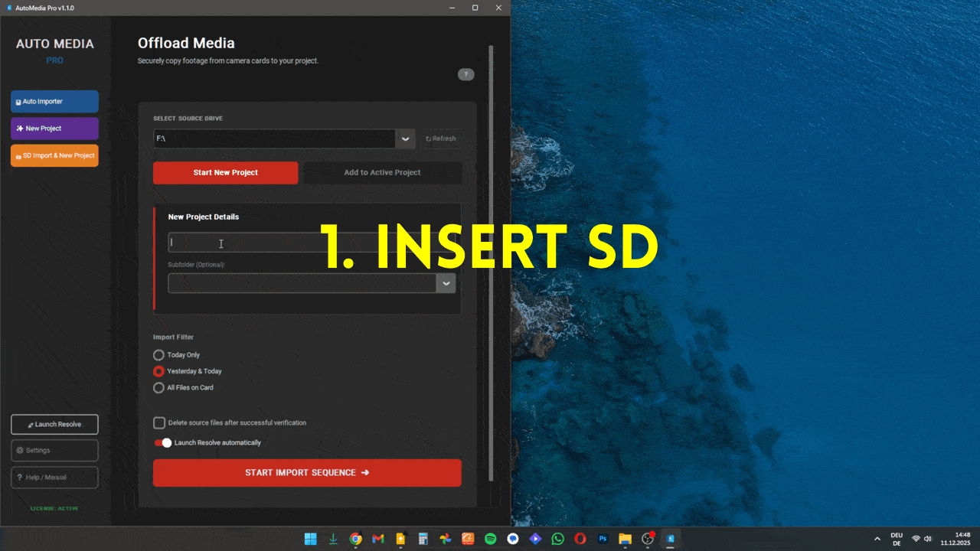
Task: Expand the Subfolder dropdown arrow
Action: click(x=446, y=283)
